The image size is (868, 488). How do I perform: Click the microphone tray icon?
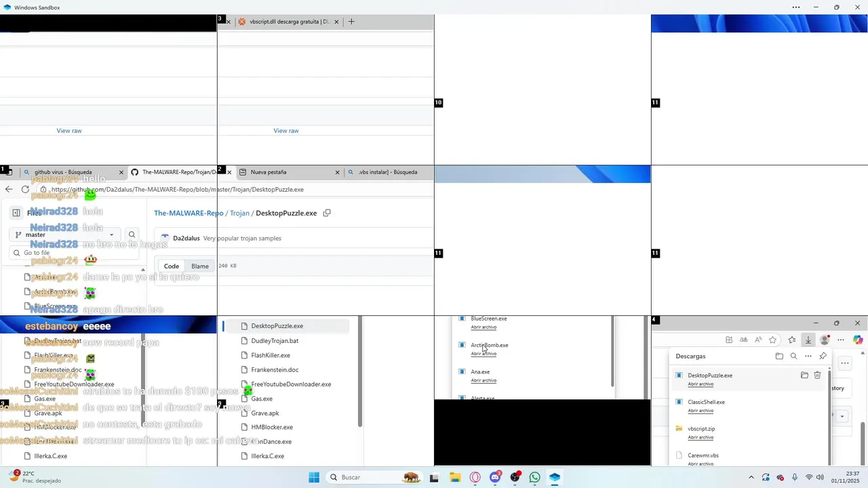(795, 477)
